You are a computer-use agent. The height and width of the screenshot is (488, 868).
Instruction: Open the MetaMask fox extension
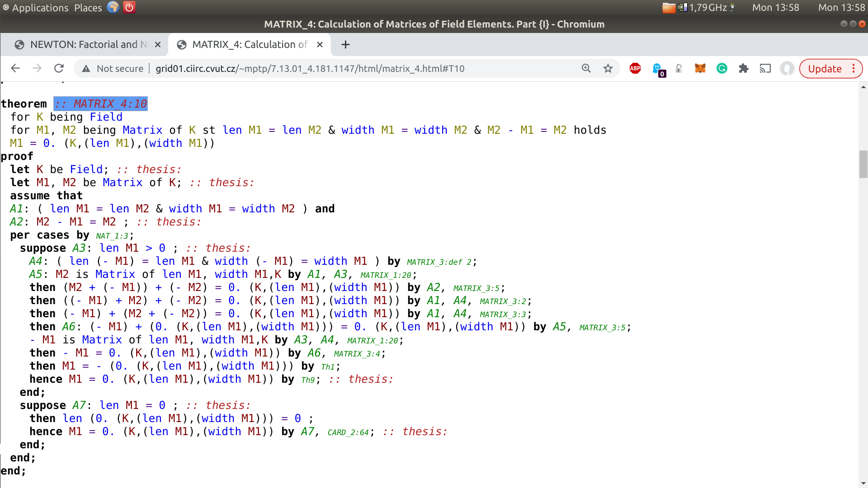point(700,68)
